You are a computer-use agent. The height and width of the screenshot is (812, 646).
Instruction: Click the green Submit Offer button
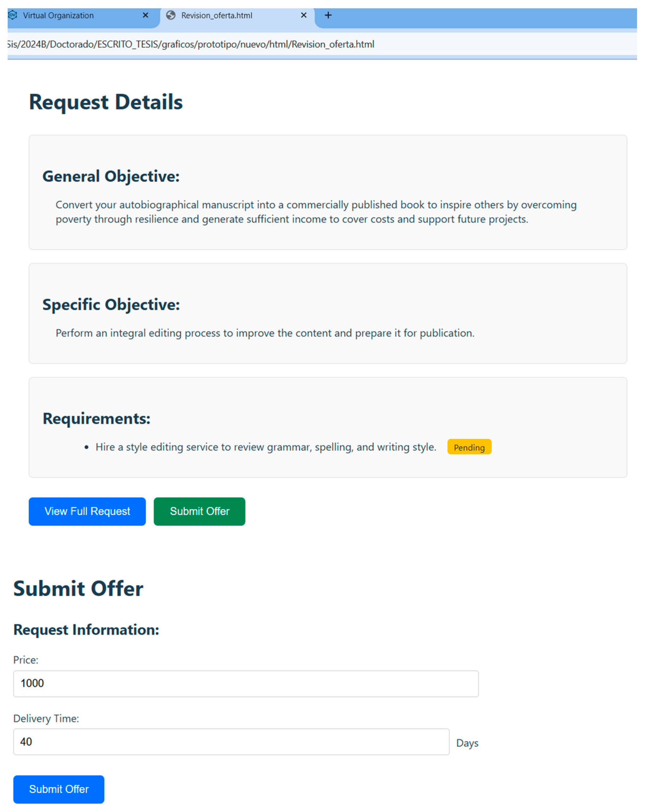(199, 511)
